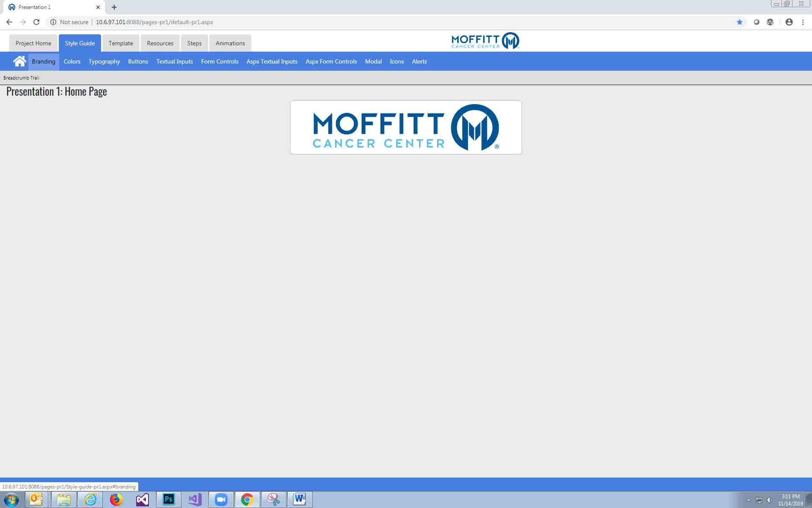812x508 pixels.
Task: Switch to the Template tab
Action: [x=121, y=43]
